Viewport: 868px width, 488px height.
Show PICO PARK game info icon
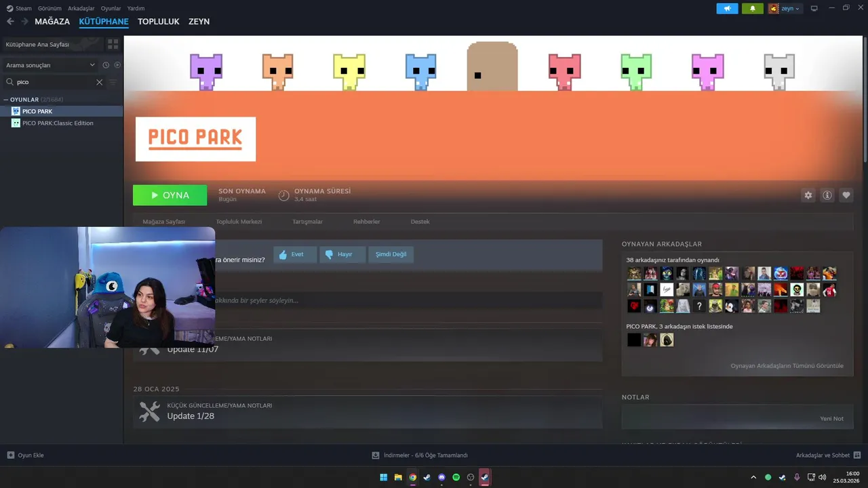827,195
